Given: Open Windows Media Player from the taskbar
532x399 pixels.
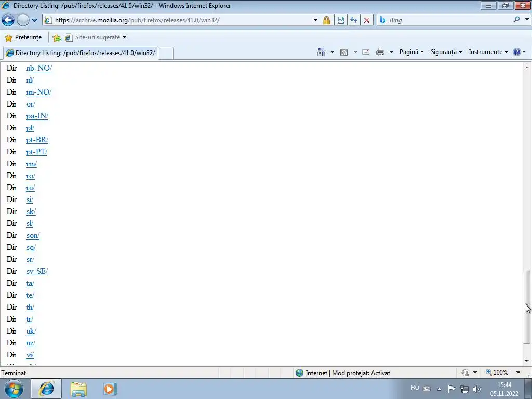Looking at the screenshot, I should (110, 389).
